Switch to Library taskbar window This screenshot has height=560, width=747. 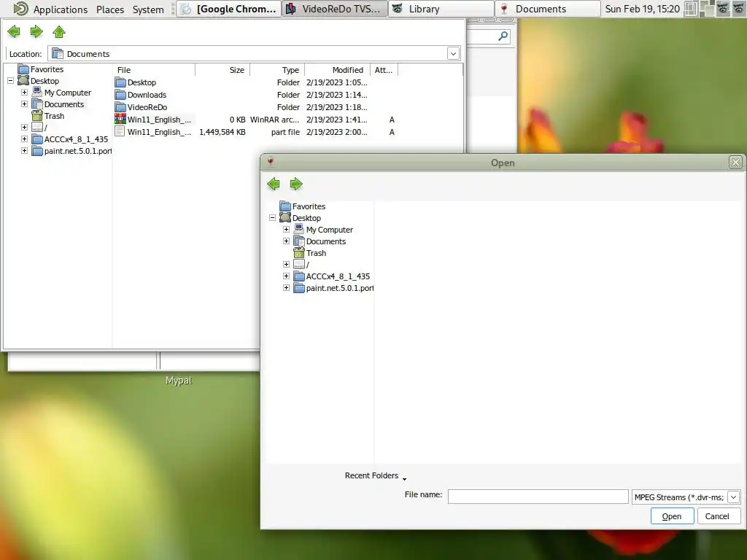(x=441, y=9)
